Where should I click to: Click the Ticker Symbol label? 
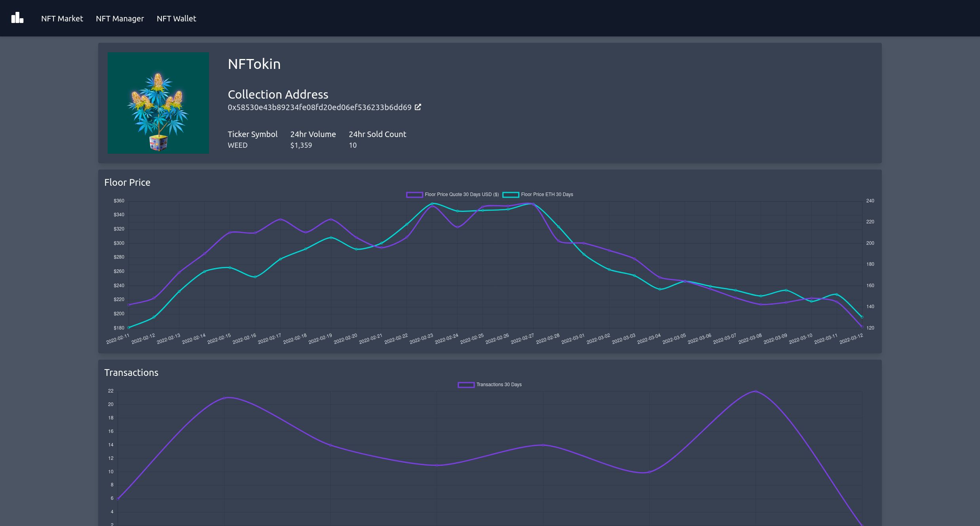pos(253,134)
